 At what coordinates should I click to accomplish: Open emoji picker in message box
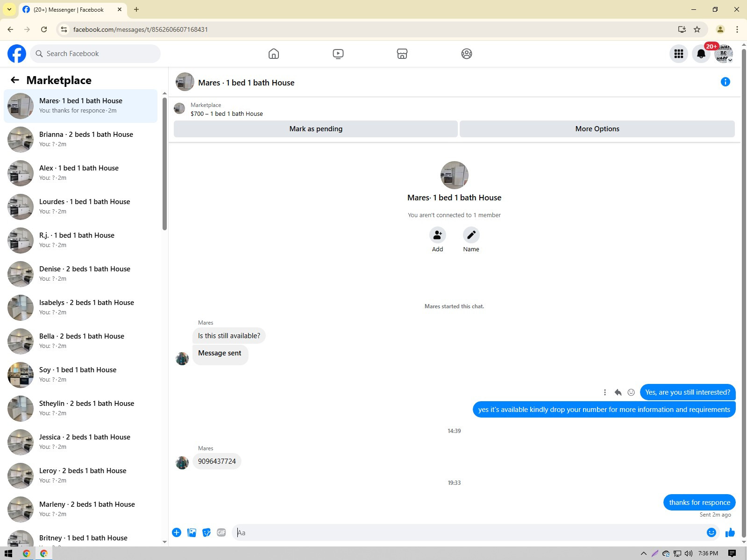point(711,532)
